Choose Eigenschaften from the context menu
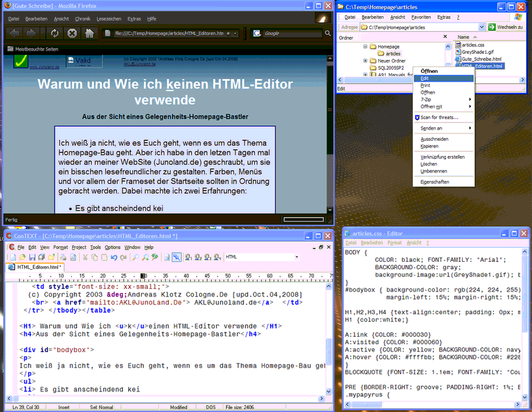Screen dimensions: 532x412 (x=434, y=180)
